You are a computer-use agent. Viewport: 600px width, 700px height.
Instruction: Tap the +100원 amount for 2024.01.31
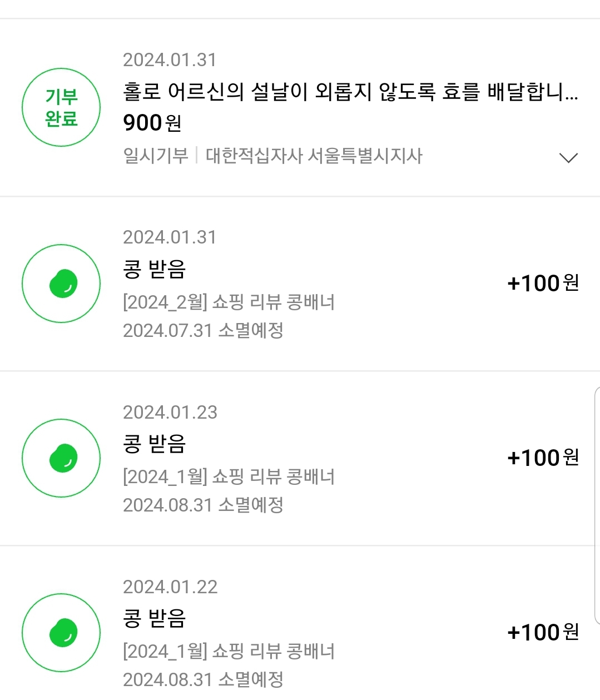coord(543,284)
